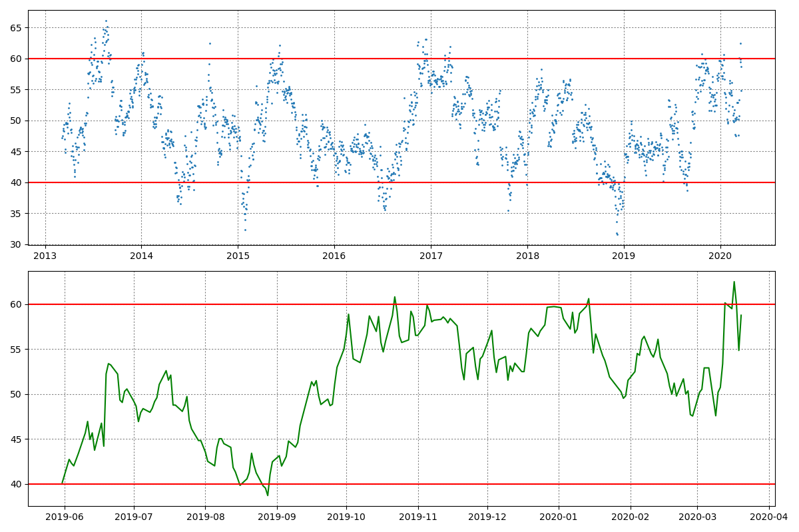This screenshot has height=532, width=799.
Task: Select the 2019-08 date label
Action: tap(206, 517)
